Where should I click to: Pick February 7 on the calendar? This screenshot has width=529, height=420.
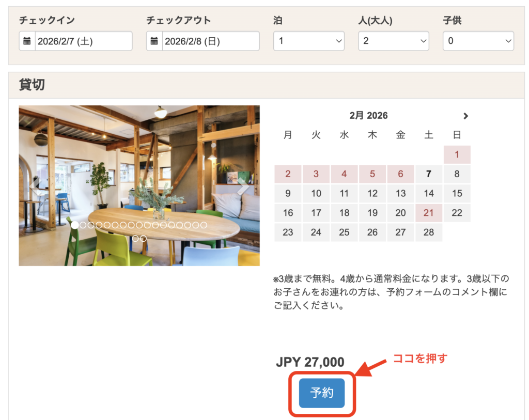(x=429, y=174)
